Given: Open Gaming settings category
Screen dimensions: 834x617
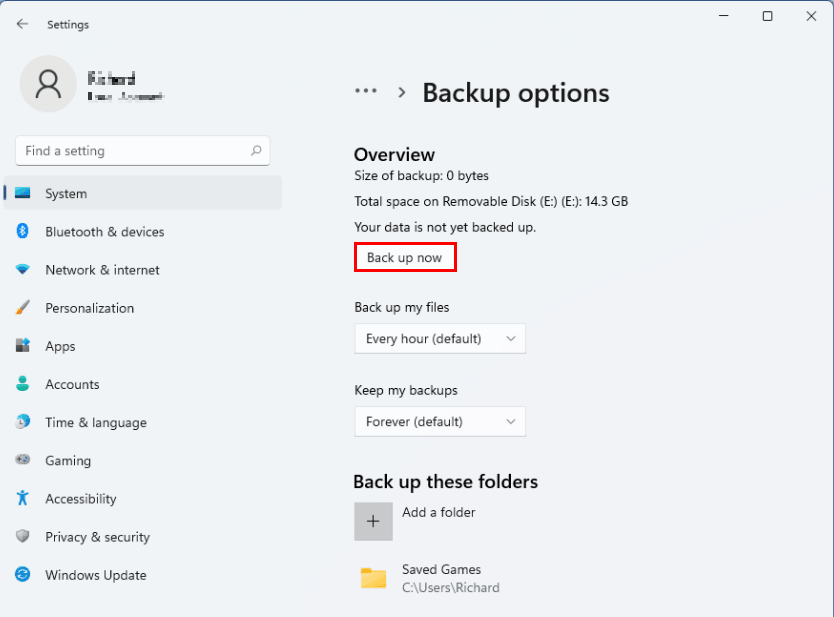Looking at the screenshot, I should coord(68,461).
